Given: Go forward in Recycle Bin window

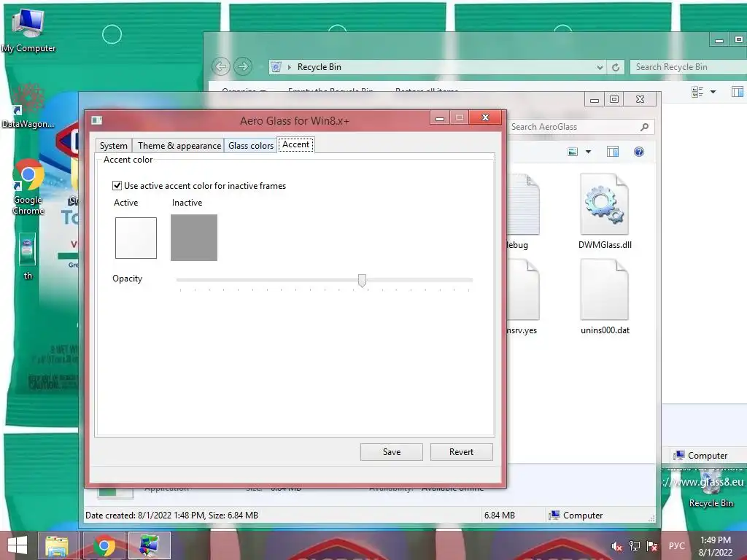Looking at the screenshot, I should [x=243, y=66].
